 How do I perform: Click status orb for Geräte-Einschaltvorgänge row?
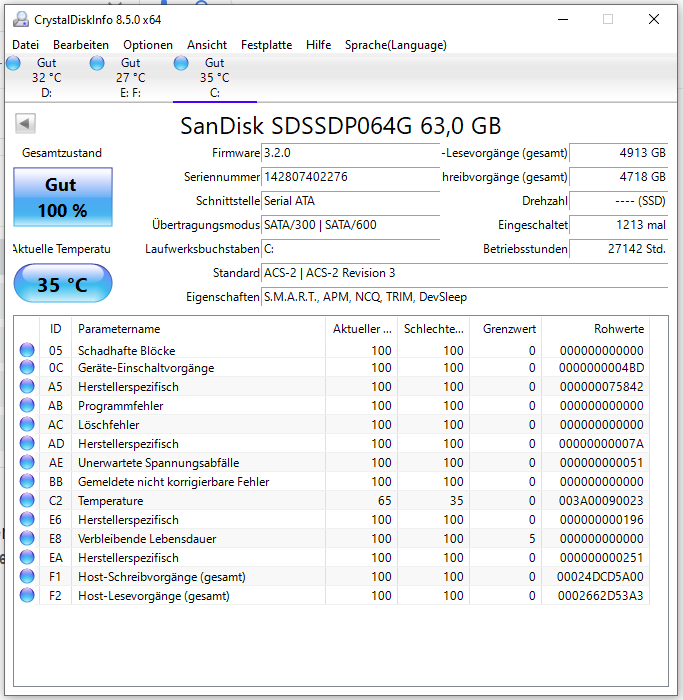27,367
